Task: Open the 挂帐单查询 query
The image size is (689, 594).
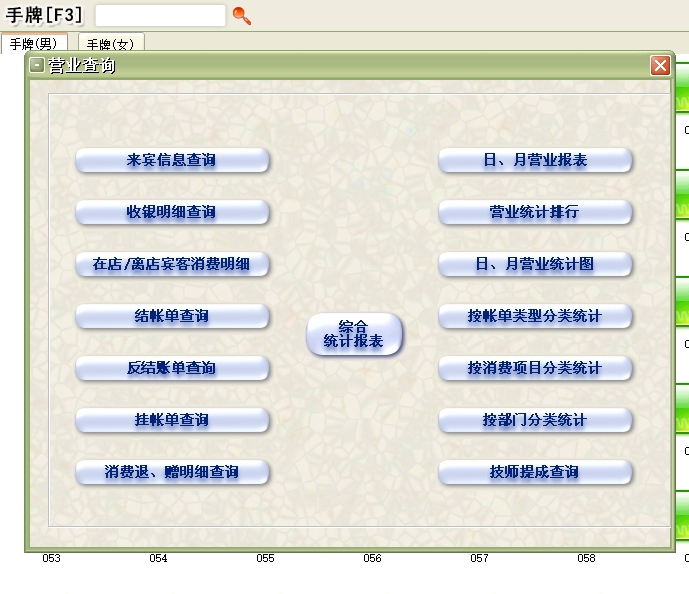Action: pos(172,420)
